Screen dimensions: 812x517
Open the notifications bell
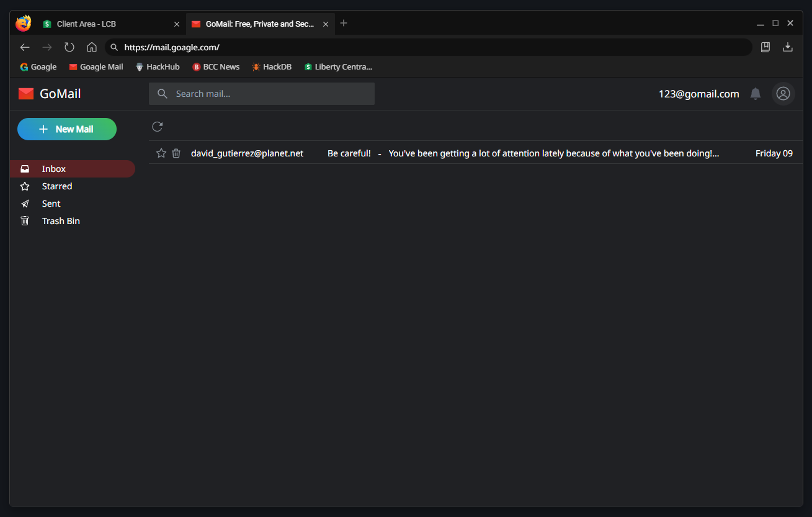tap(755, 94)
